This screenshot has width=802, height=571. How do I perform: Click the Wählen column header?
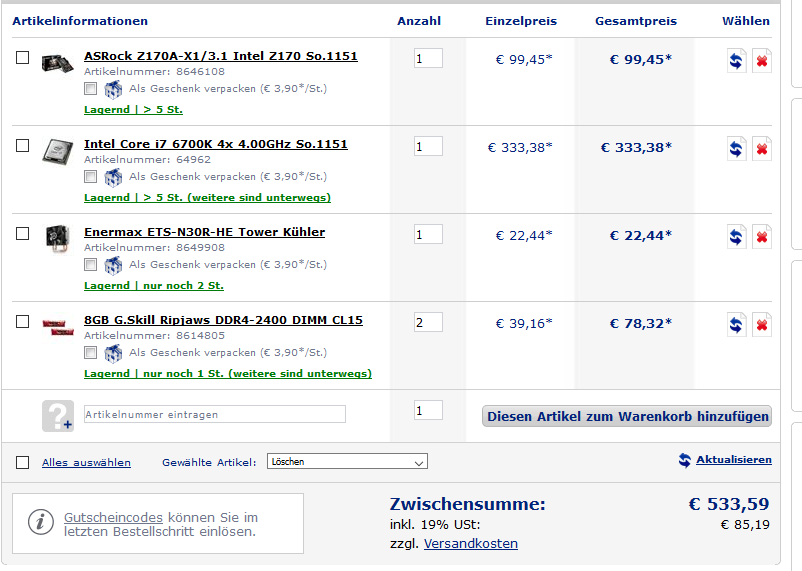745,21
